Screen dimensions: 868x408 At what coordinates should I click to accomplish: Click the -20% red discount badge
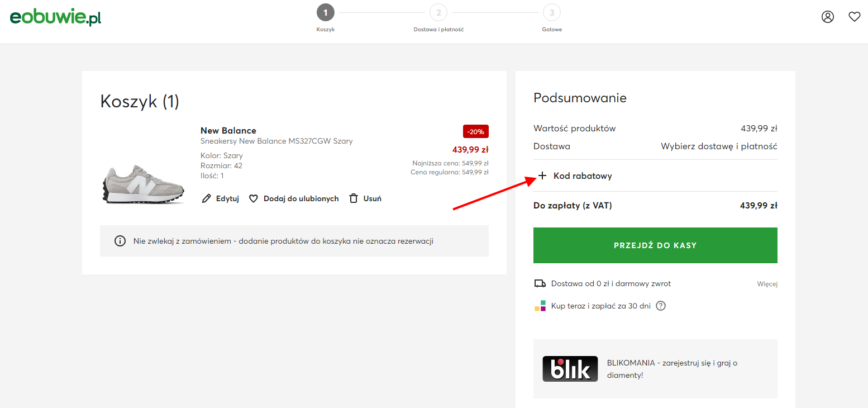click(x=475, y=131)
